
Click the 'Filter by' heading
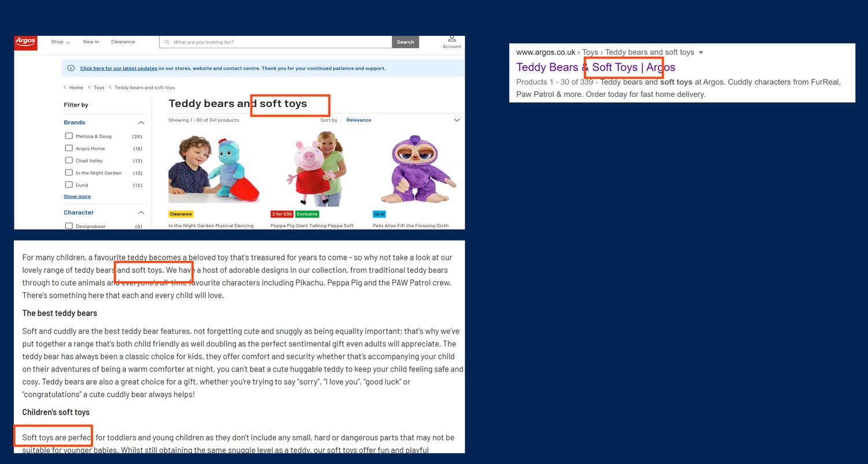pyautogui.click(x=76, y=105)
